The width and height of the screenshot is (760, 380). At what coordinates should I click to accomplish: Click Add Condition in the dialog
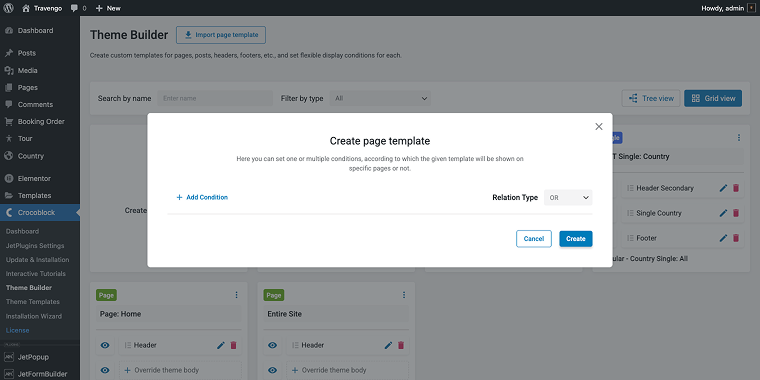(x=202, y=197)
